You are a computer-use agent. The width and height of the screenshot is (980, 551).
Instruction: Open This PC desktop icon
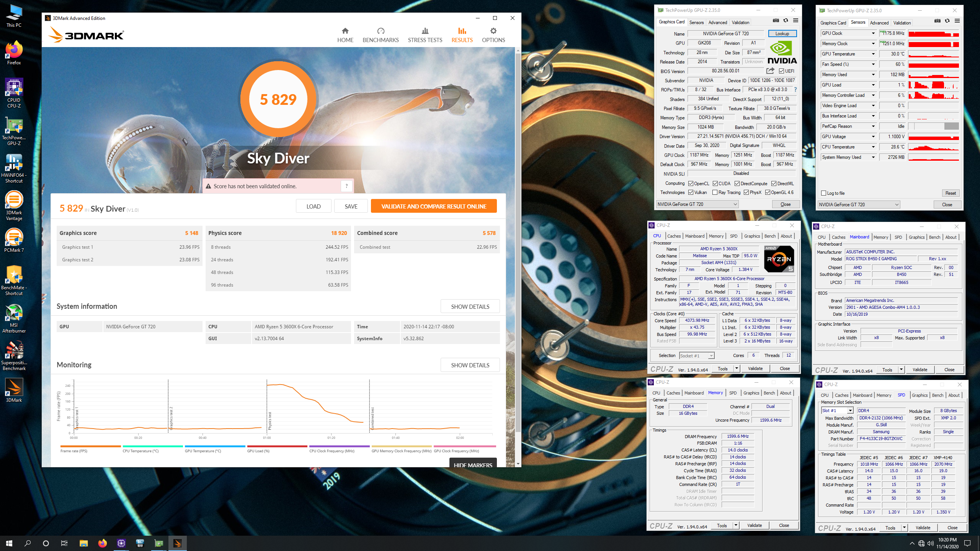pyautogui.click(x=14, y=16)
